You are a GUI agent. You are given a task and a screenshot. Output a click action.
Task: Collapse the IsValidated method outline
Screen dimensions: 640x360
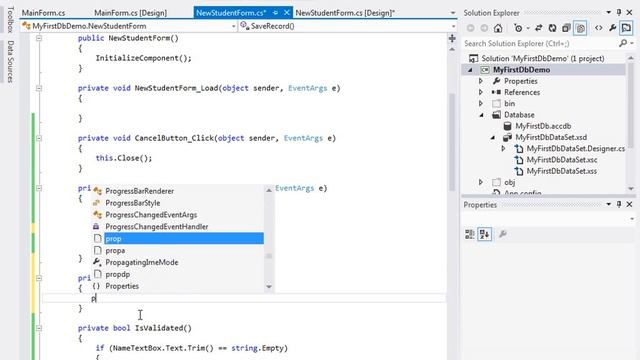tap(39, 328)
